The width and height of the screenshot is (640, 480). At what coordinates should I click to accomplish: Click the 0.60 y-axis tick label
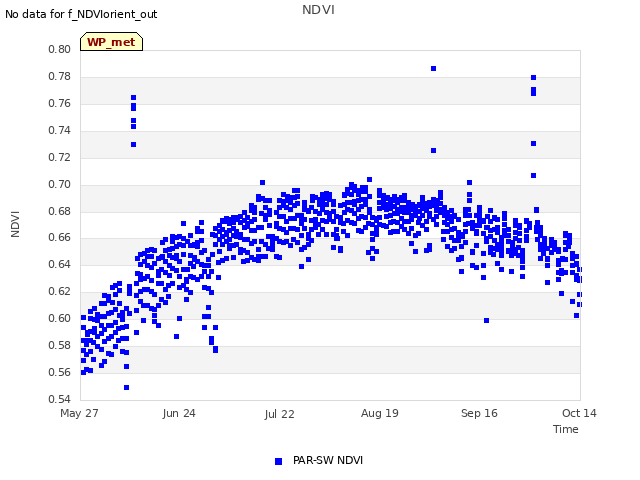[x=59, y=318]
